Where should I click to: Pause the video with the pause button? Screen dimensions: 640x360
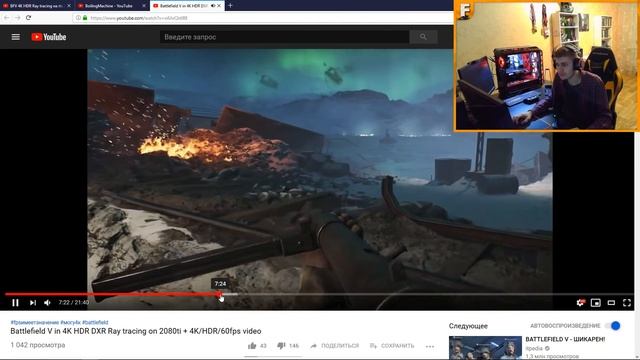16,302
